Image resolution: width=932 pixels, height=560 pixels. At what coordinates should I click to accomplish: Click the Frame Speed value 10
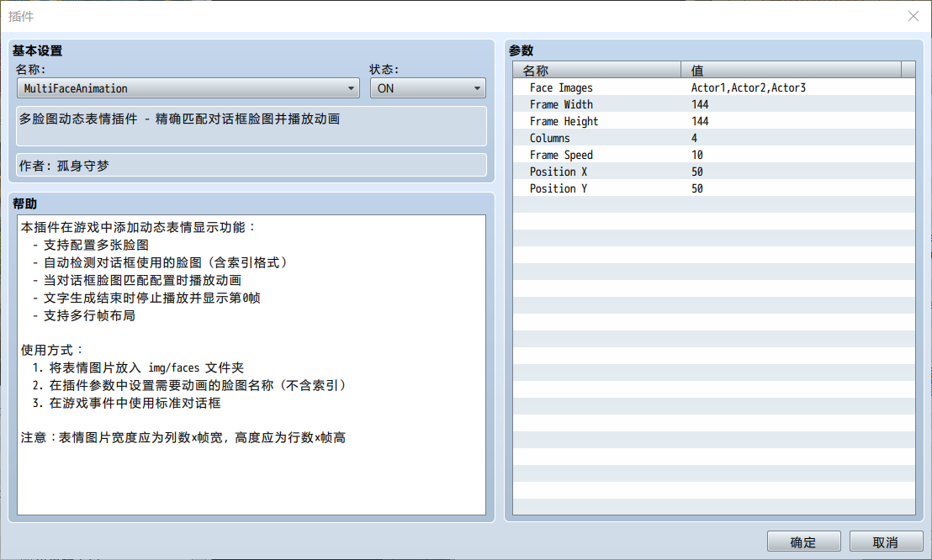[697, 155]
